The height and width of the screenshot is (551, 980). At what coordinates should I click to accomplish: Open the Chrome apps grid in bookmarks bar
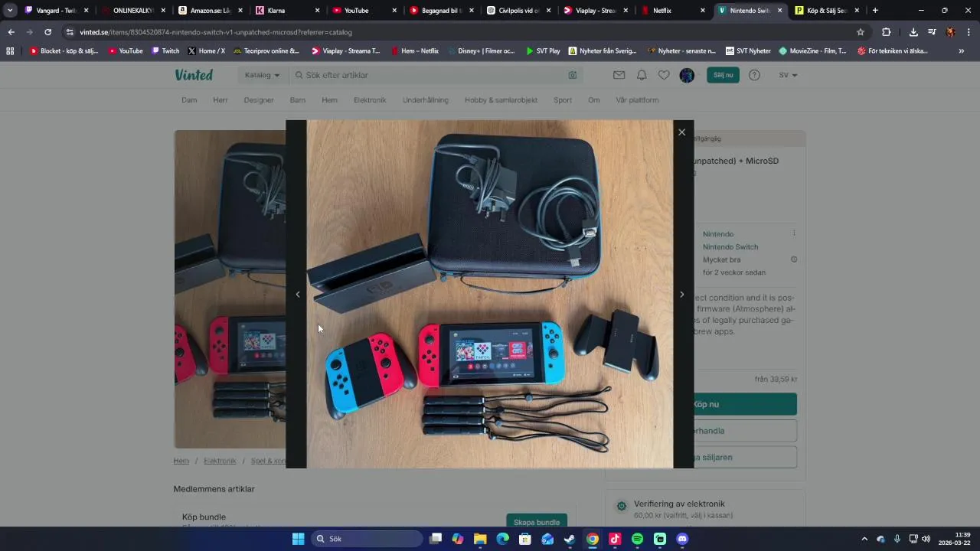click(10, 51)
